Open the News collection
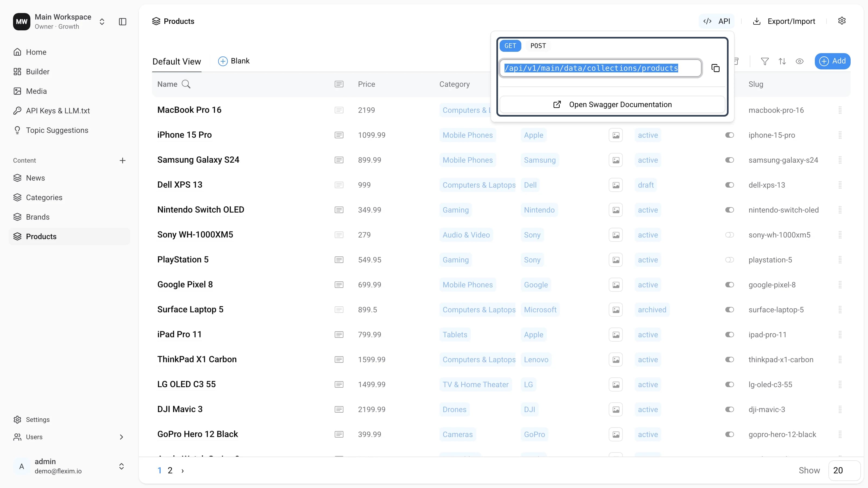The width and height of the screenshot is (868, 488). [69, 178]
